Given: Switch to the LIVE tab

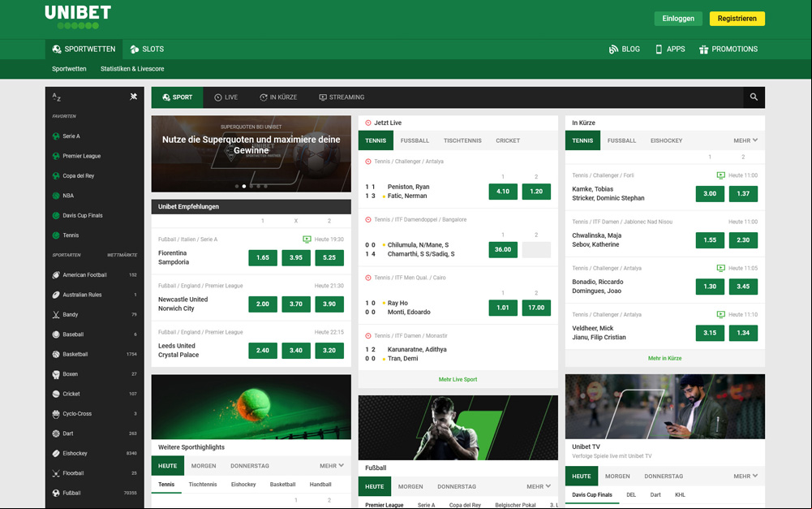Looking at the screenshot, I should pyautogui.click(x=226, y=97).
